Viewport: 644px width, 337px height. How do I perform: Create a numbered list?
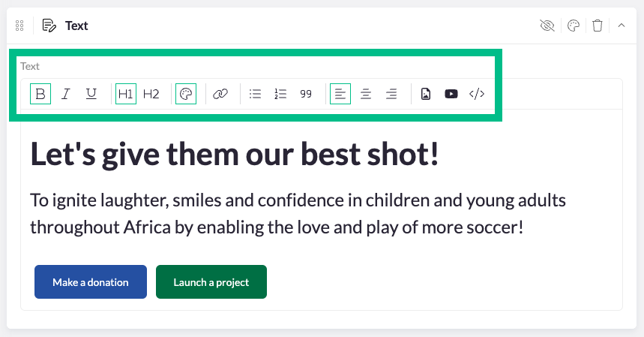[x=280, y=94]
